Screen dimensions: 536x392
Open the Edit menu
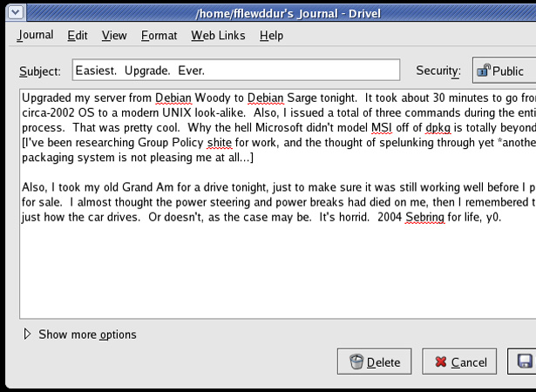point(78,35)
